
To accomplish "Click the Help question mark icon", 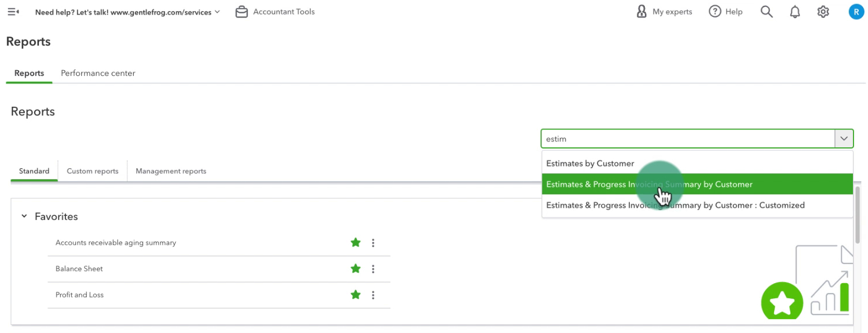I will click(x=714, y=12).
